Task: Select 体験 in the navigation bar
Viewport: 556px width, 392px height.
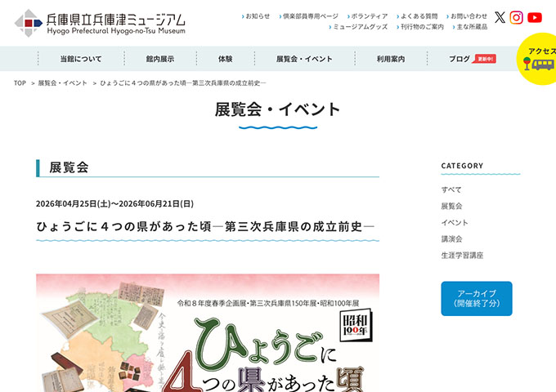Action: click(225, 59)
